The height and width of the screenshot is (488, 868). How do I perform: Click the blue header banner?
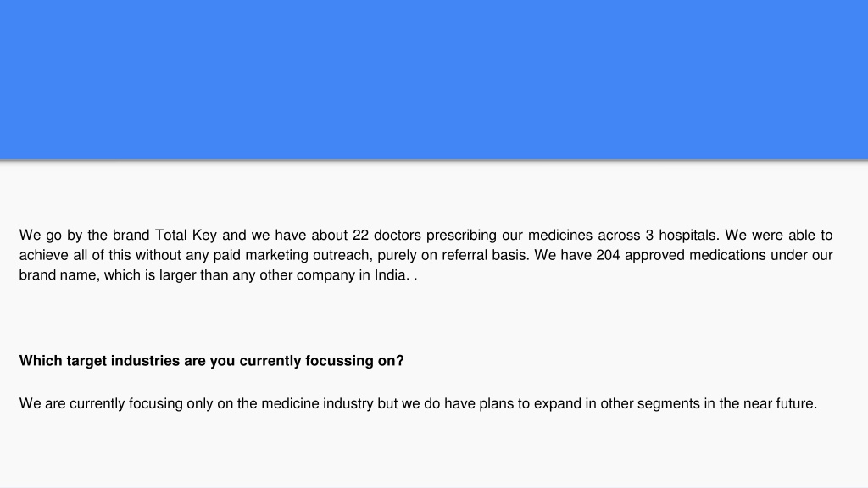pyautogui.click(x=434, y=80)
